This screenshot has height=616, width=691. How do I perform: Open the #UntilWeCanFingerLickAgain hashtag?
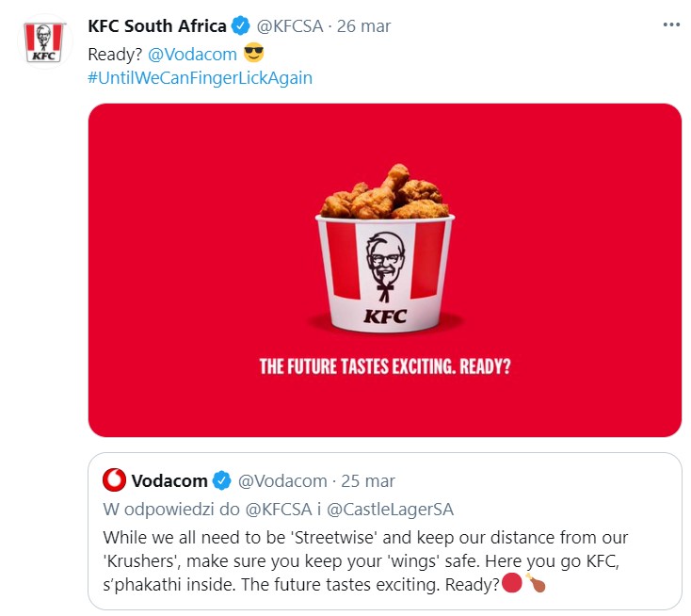(x=200, y=77)
